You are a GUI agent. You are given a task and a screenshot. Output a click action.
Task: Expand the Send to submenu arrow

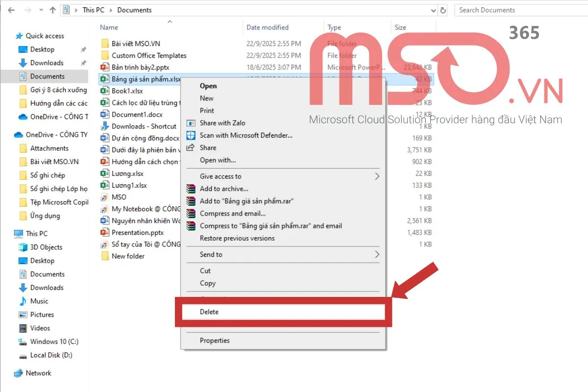[x=376, y=254]
